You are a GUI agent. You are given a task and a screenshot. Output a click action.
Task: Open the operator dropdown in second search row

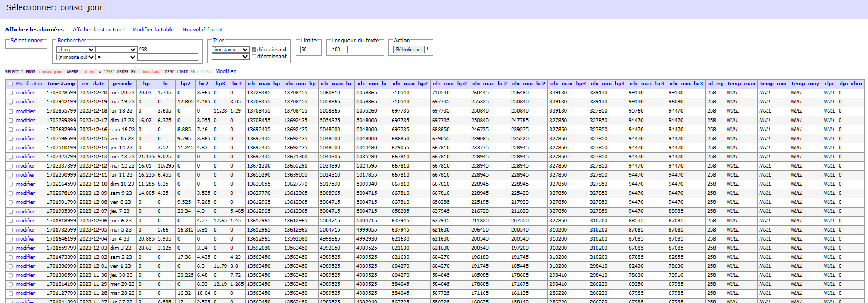click(x=117, y=57)
